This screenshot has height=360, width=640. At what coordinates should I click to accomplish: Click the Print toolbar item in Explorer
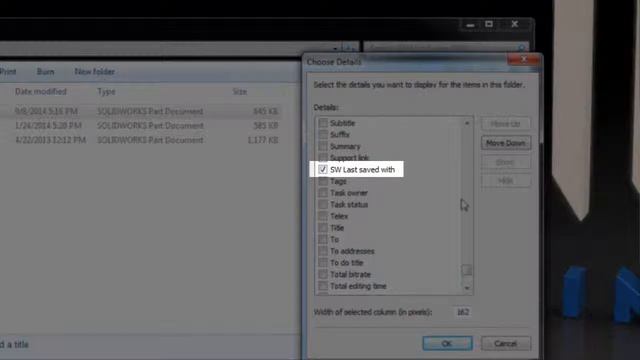pyautogui.click(x=8, y=71)
